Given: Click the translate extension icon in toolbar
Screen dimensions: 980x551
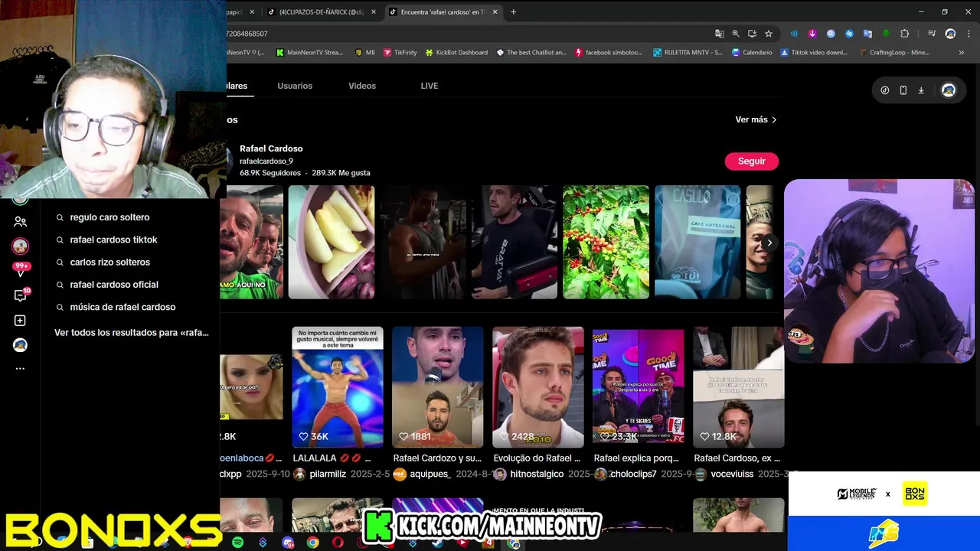Looking at the screenshot, I should [867, 34].
